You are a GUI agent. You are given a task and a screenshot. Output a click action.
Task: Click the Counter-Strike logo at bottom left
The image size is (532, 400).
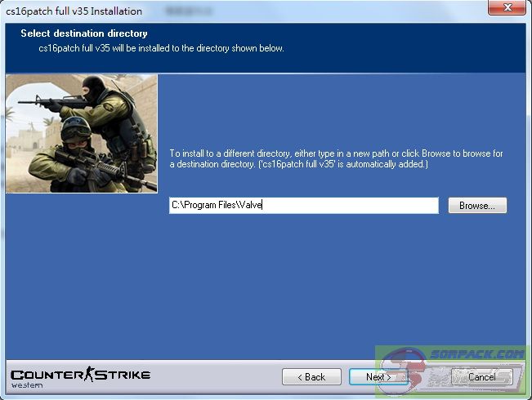(x=80, y=376)
